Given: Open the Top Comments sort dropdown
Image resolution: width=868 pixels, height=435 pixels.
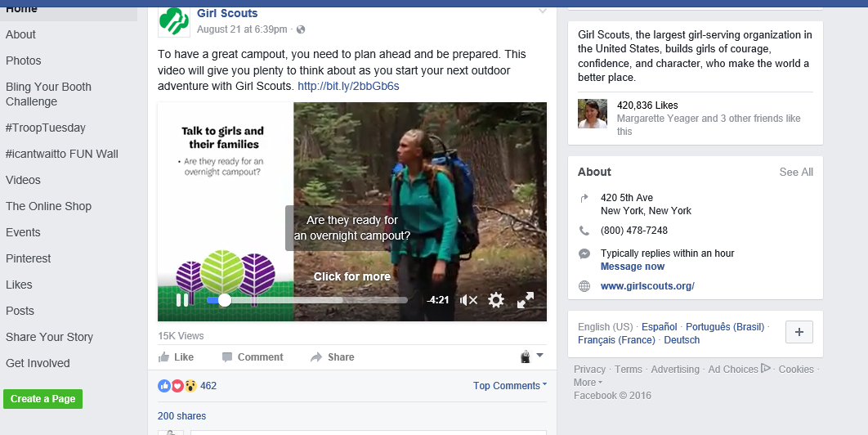Looking at the screenshot, I should tap(510, 386).
